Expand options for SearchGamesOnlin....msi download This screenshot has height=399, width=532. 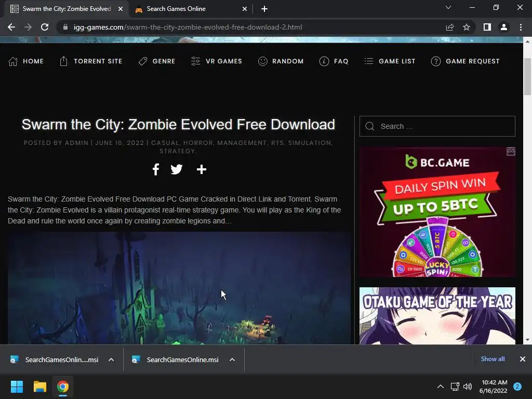click(111, 360)
